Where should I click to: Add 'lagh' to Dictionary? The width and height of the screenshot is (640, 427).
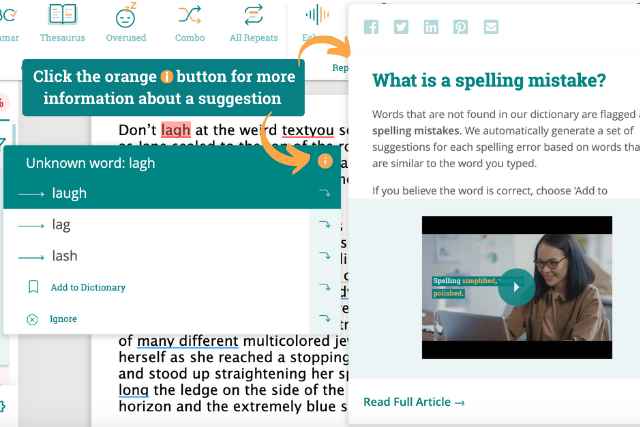(x=88, y=287)
